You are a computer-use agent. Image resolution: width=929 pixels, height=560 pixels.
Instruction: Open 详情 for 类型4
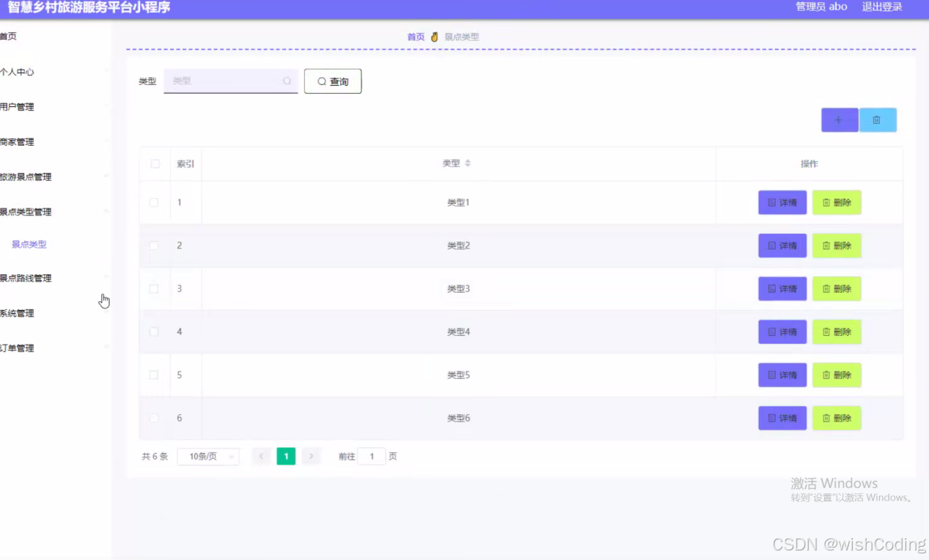pos(782,332)
